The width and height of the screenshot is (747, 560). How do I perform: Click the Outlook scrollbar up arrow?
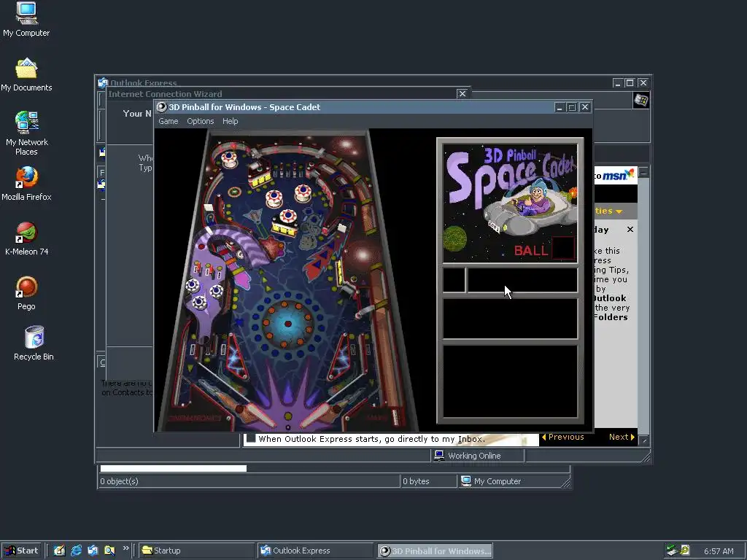coord(643,172)
